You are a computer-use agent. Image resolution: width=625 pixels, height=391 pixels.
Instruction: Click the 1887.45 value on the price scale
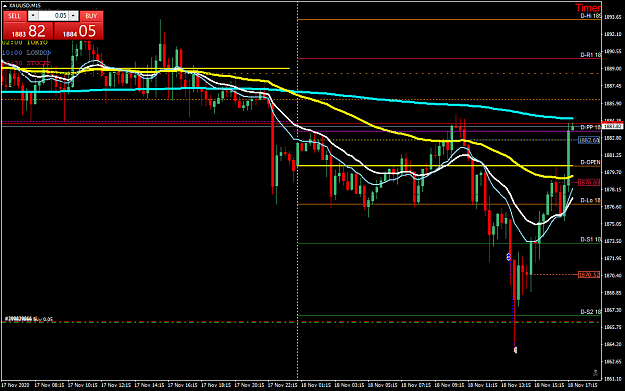pyautogui.click(x=613, y=86)
